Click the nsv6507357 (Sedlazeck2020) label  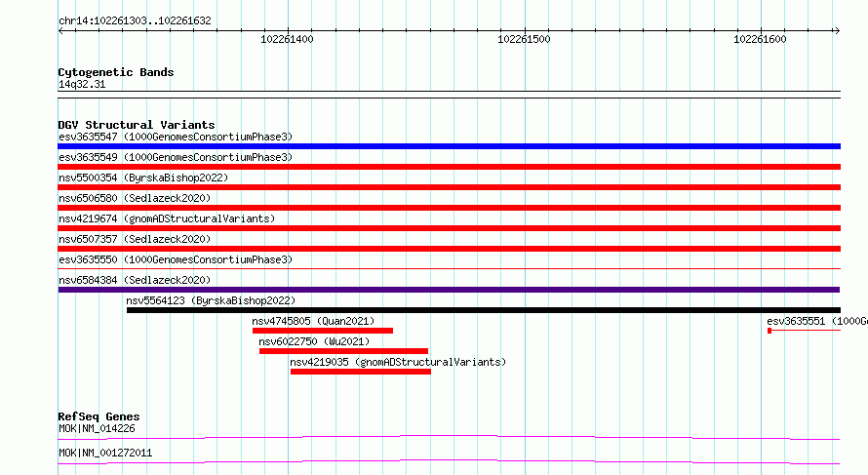135,239
